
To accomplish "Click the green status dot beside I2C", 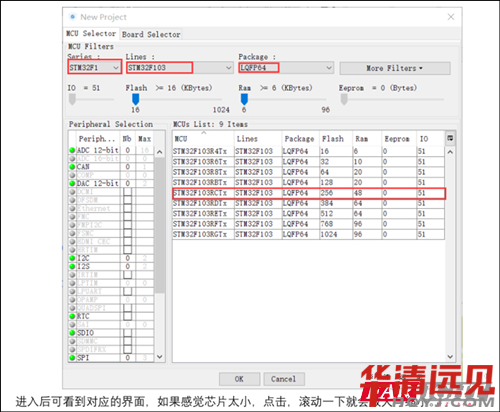I will [72, 258].
